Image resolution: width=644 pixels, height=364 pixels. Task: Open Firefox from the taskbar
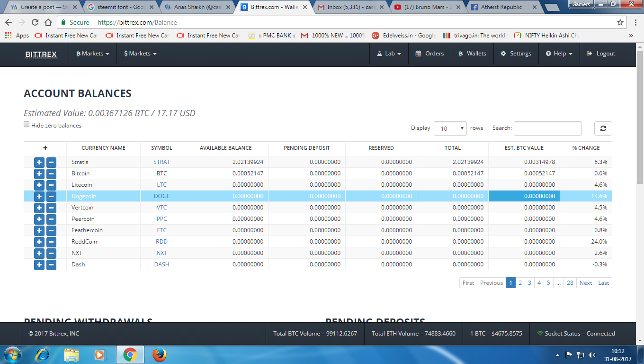coord(159,354)
